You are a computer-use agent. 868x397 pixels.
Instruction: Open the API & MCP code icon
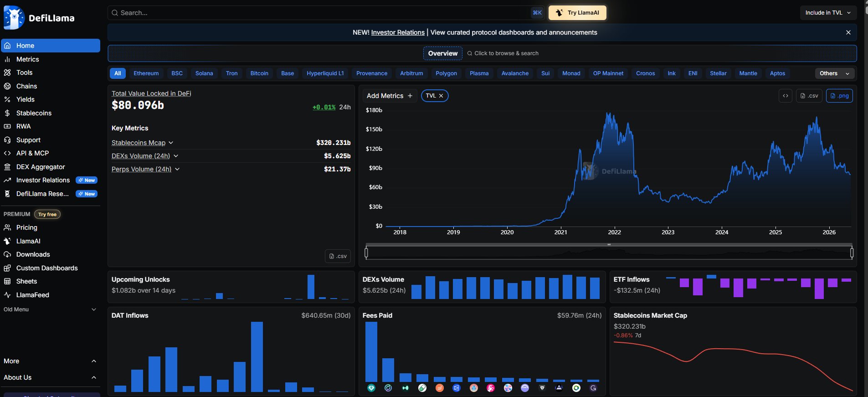tap(7, 153)
